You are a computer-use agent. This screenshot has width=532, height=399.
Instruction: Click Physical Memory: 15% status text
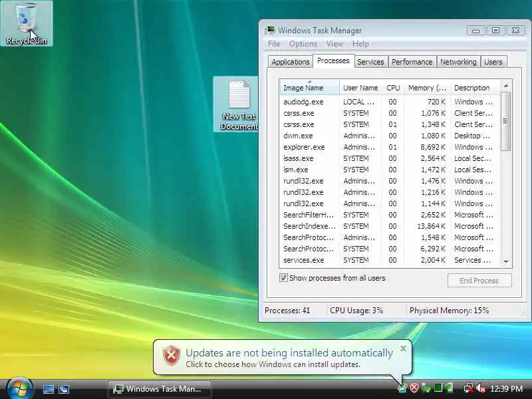pos(449,311)
